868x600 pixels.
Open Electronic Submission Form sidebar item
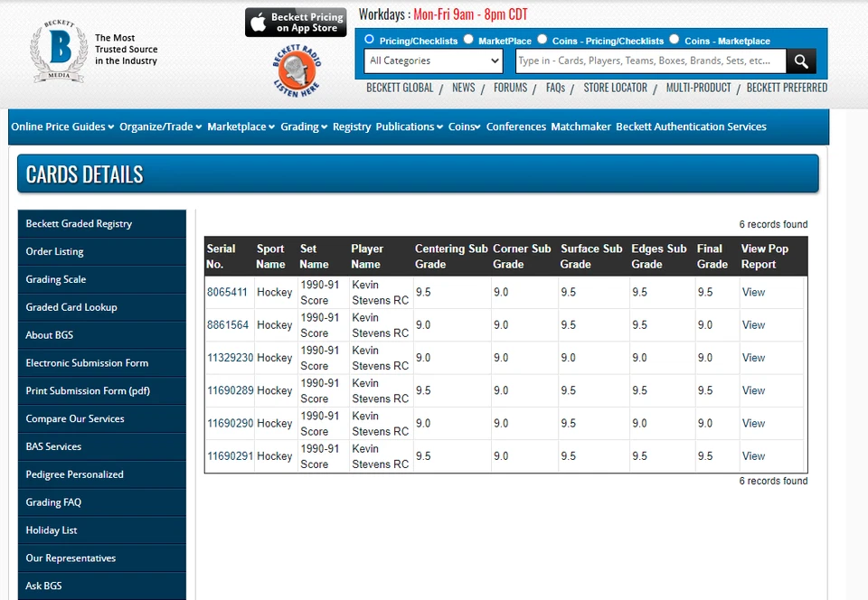coord(102,362)
